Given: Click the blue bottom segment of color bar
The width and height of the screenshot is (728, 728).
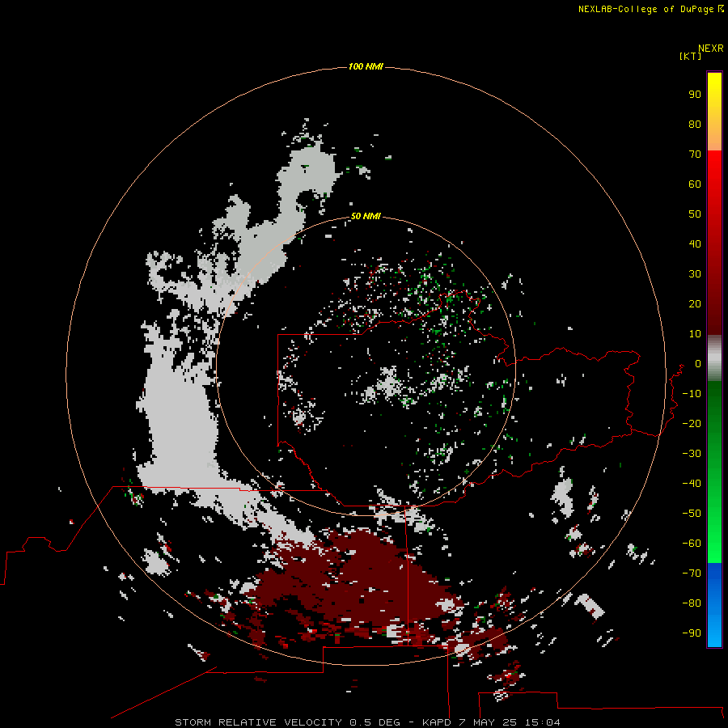Looking at the screenshot, I should (714, 605).
